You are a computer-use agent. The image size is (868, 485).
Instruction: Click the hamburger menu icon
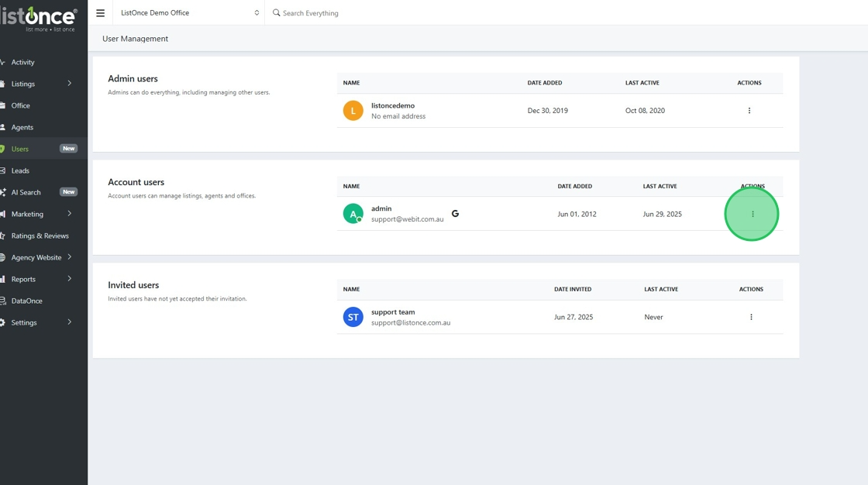coord(100,13)
